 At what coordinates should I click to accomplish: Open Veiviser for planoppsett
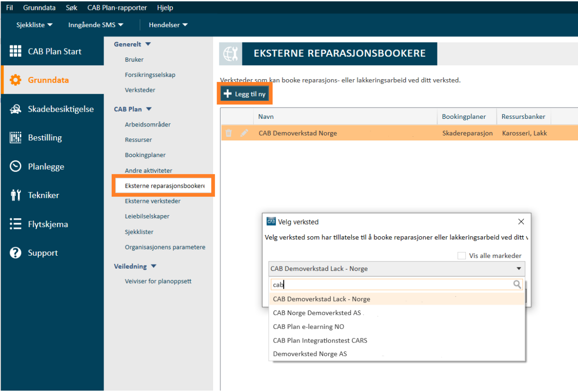click(x=158, y=281)
